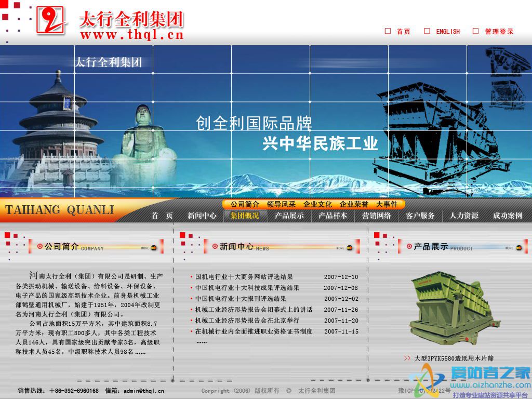Open the 管理登录 admin login link

pyautogui.click(x=499, y=32)
